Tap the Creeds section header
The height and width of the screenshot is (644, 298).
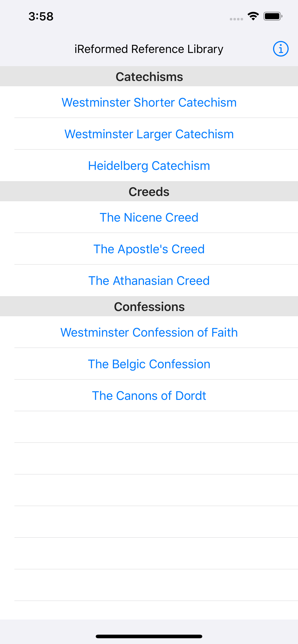coord(149,191)
